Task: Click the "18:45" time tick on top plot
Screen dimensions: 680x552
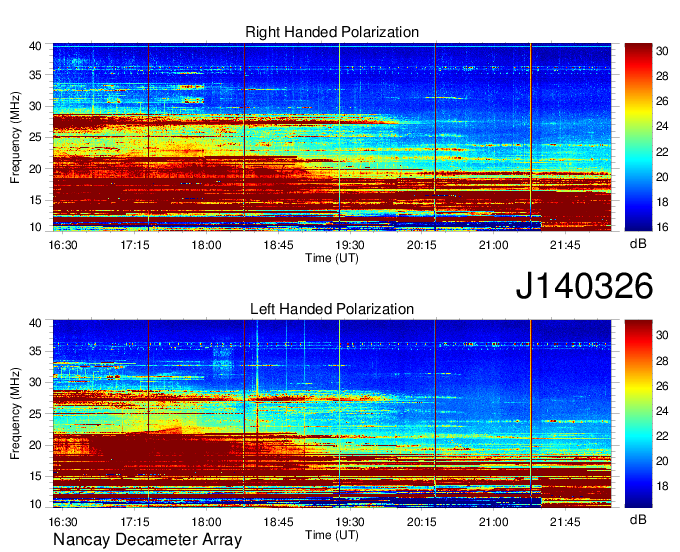Action: tap(278, 245)
